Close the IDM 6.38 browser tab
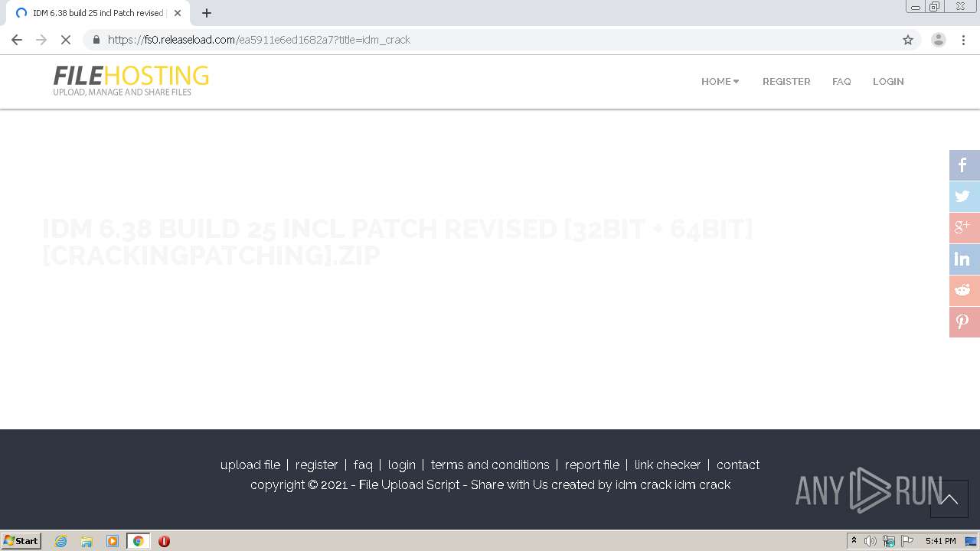Screen dimensions: 980x551 178,13
